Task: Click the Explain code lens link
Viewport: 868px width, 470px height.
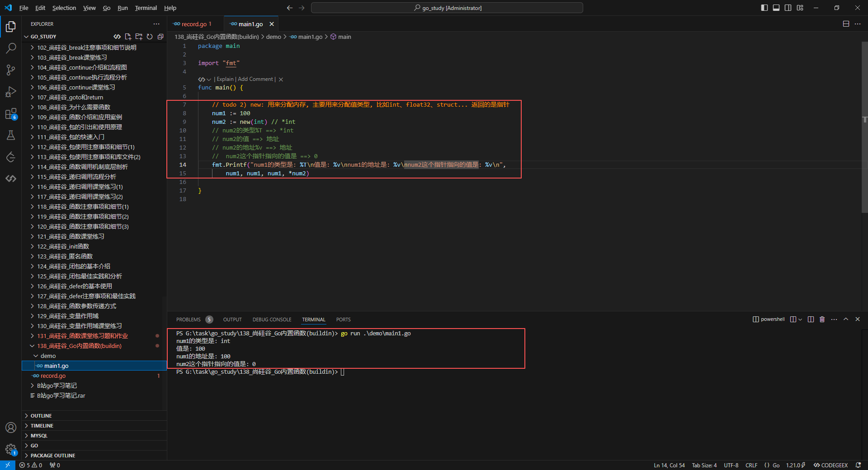Action: click(225, 79)
